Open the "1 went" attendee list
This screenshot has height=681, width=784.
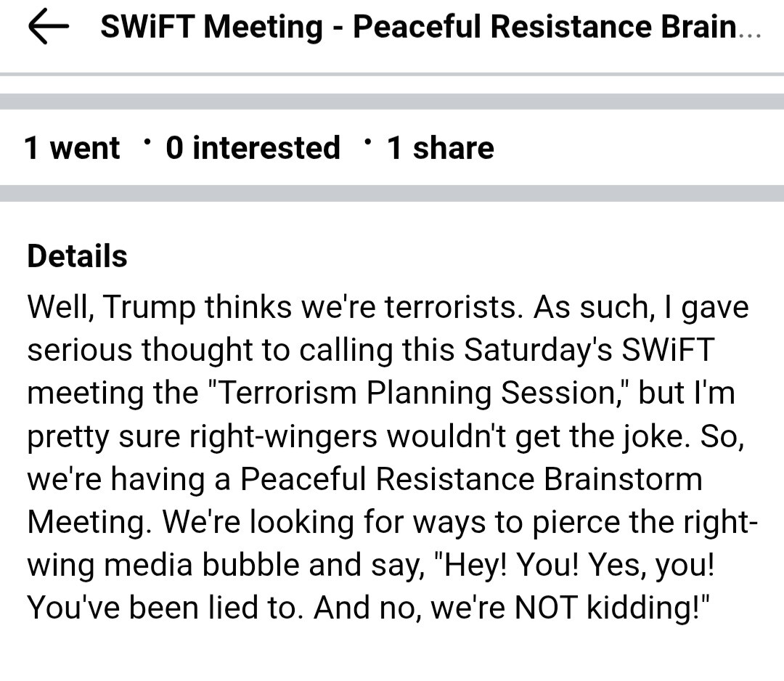(72, 148)
